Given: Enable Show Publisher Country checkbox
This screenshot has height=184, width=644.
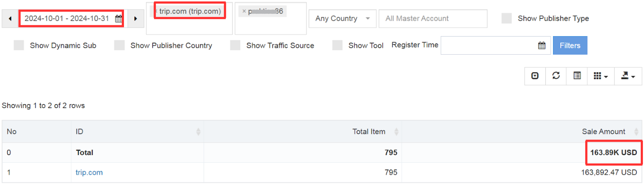Looking at the screenshot, I should click(x=119, y=45).
